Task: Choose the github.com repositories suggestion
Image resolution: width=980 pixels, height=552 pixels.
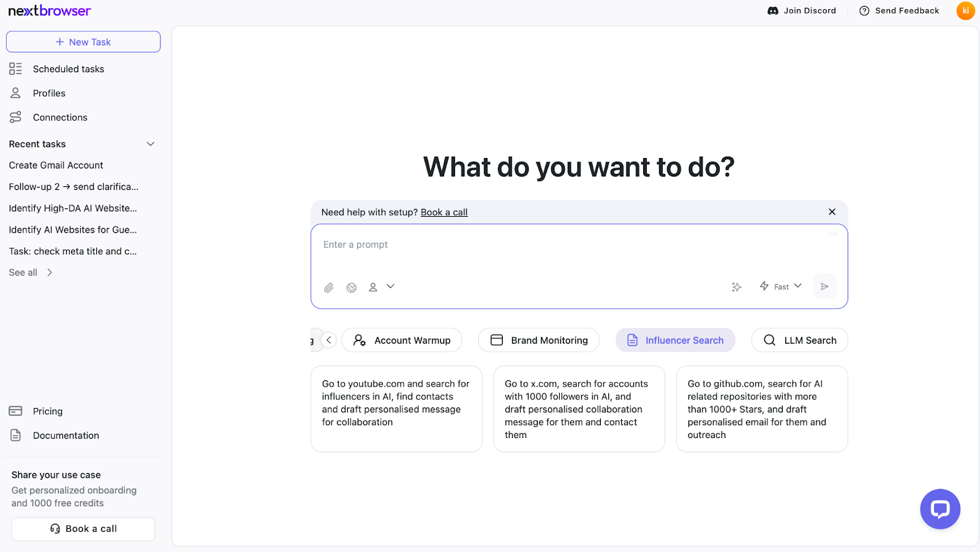Action: 762,409
